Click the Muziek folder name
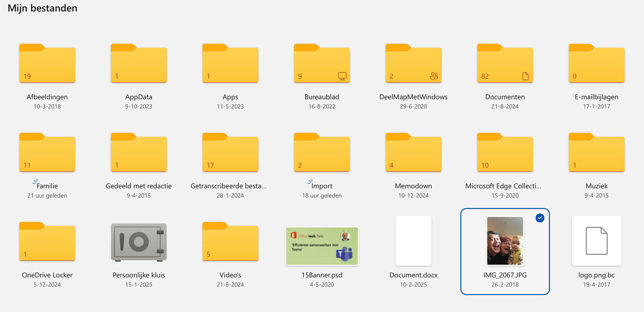This screenshot has width=644, height=312. [x=596, y=186]
